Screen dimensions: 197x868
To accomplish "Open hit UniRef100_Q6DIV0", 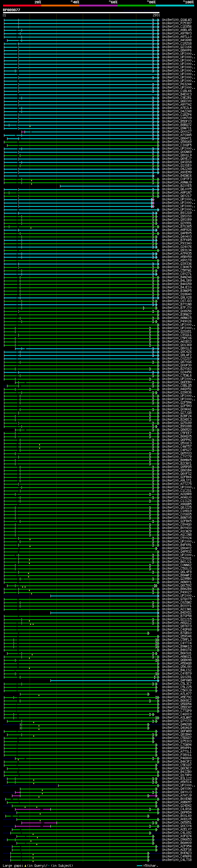I will pos(177,101).
